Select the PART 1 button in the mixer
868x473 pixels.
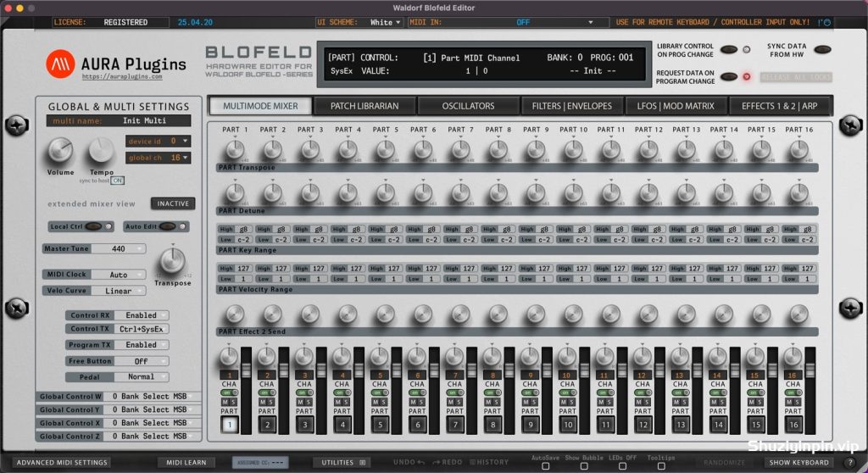[x=229, y=425]
